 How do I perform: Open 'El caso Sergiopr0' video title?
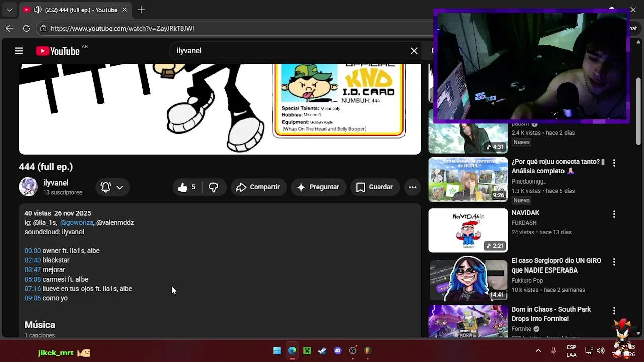[556, 265]
